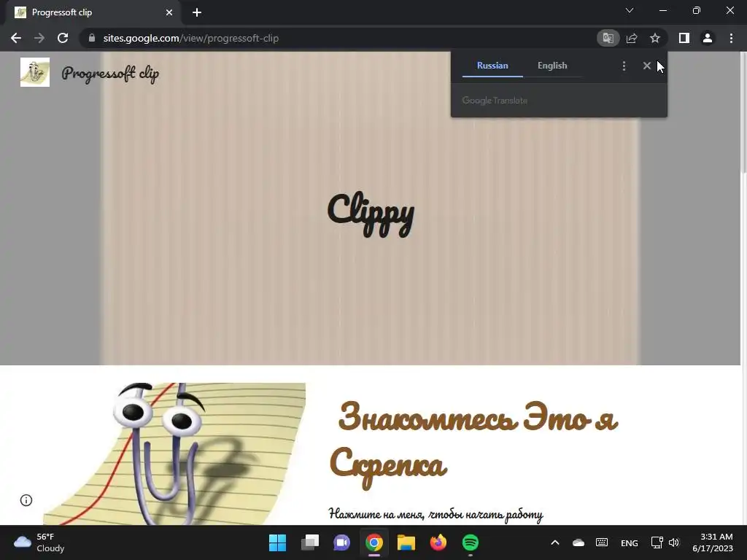
Task: Open the browser side panel
Action: (684, 38)
